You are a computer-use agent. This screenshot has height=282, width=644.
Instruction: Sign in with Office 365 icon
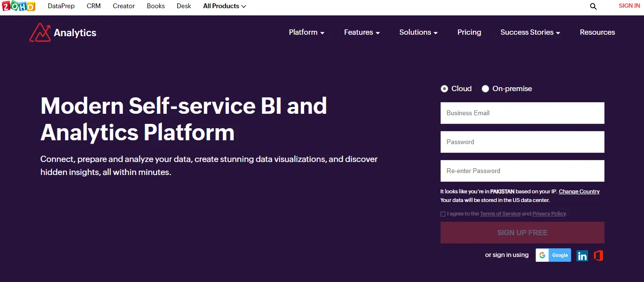coord(598,255)
